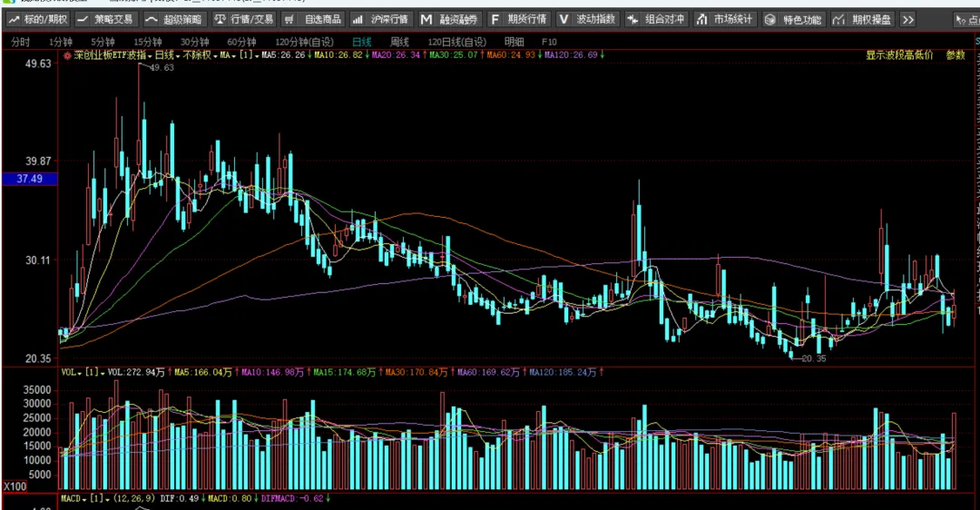Open the 策略交易 toolbar button

coord(105,19)
